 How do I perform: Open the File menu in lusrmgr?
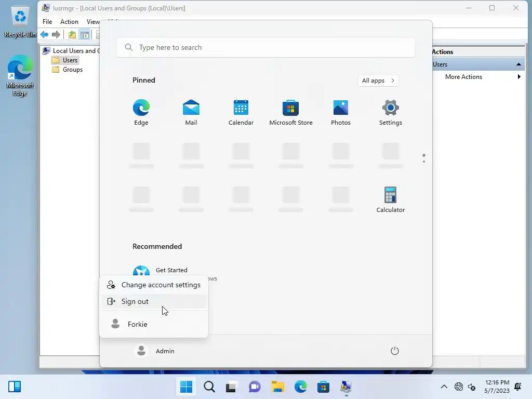click(47, 22)
